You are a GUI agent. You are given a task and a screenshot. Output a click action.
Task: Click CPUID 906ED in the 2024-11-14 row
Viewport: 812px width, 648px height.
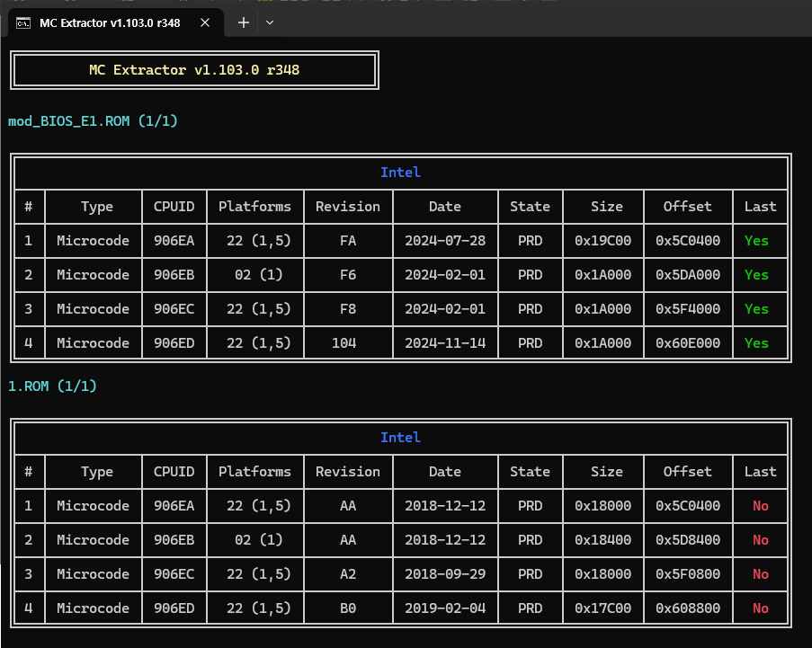click(174, 343)
